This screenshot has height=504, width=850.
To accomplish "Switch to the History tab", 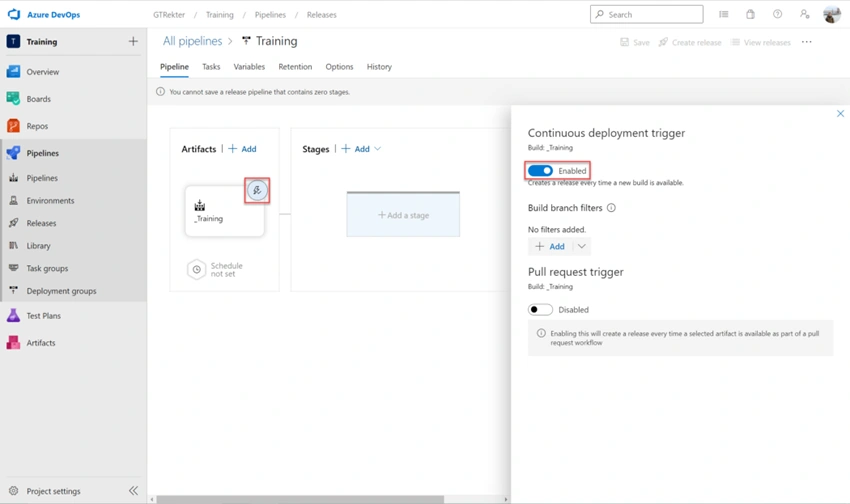I will pyautogui.click(x=379, y=67).
